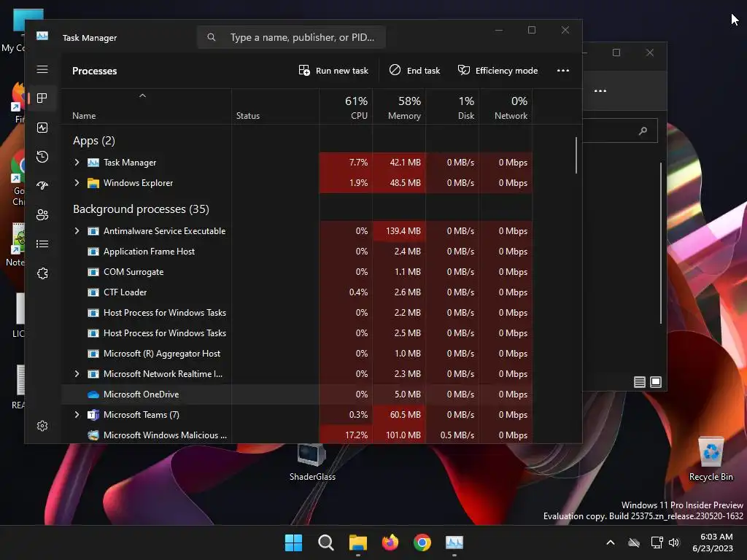Open the Recycle Bin desktop icon
This screenshot has height=560, width=747.
point(711,459)
